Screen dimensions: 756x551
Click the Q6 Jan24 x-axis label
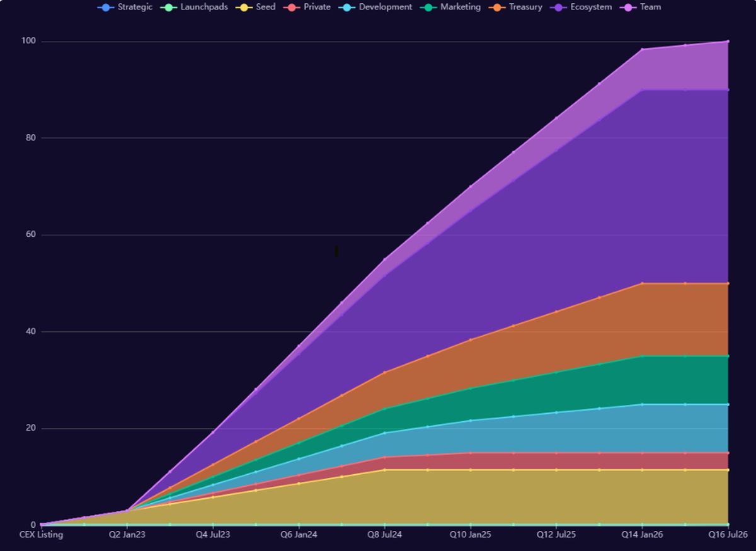coord(299,535)
